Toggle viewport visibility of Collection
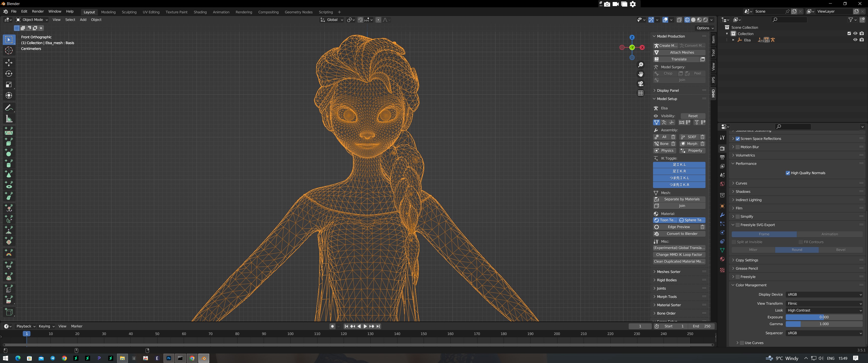The image size is (868, 363). [855, 33]
